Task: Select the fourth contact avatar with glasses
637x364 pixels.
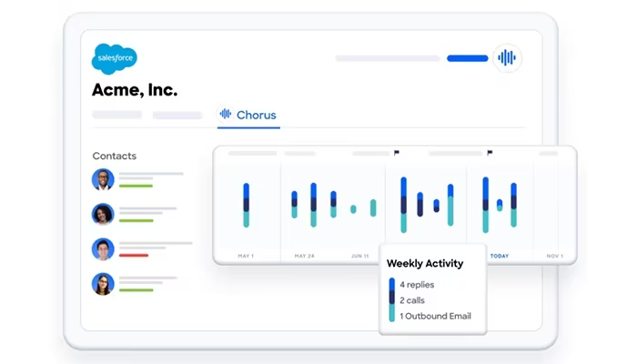Action: [x=103, y=284]
